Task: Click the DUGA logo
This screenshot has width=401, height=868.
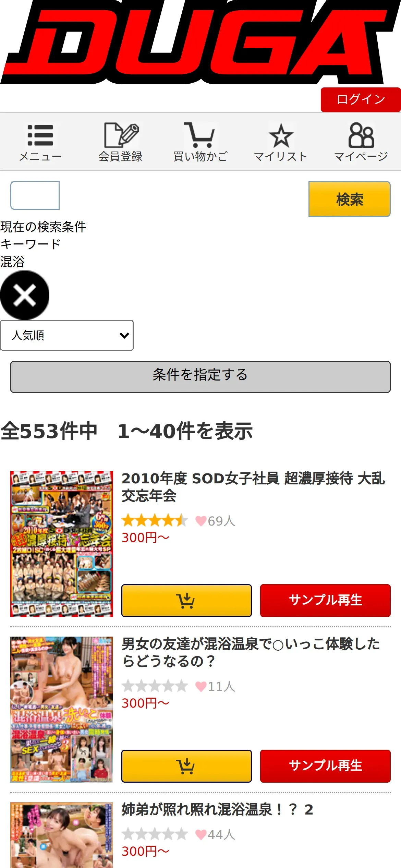Action: pos(200,42)
